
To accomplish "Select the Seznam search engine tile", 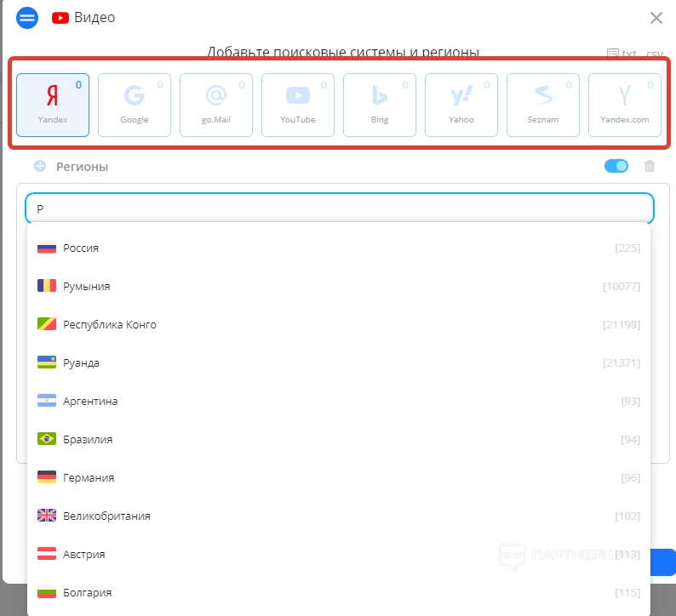I will pos(543,106).
